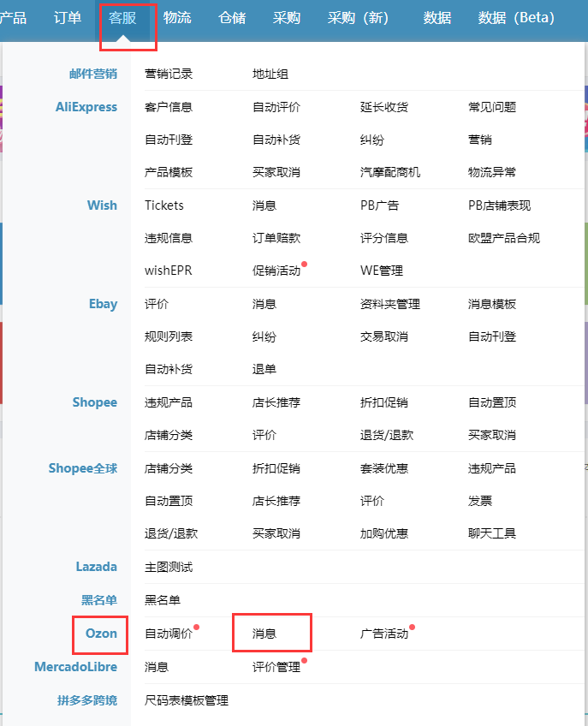Open the 仓储 menu
The height and width of the screenshot is (726, 588).
[x=232, y=18]
